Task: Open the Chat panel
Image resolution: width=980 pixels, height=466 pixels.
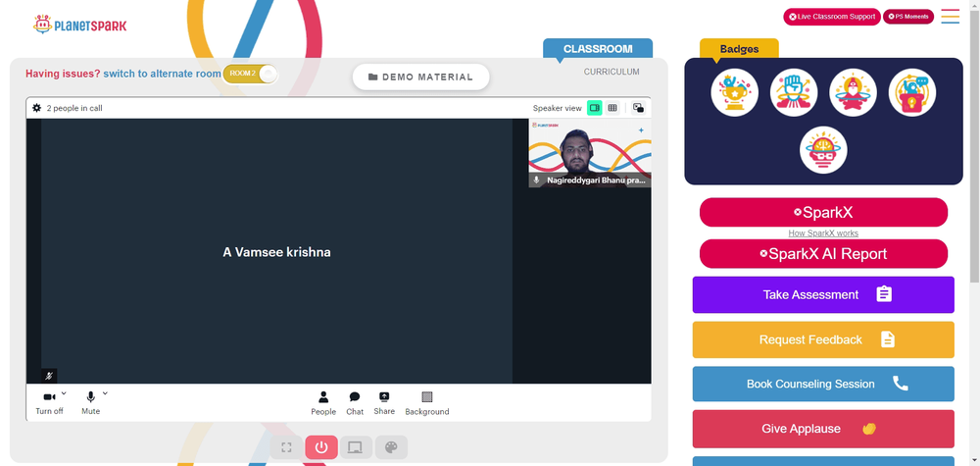Action: tap(355, 403)
